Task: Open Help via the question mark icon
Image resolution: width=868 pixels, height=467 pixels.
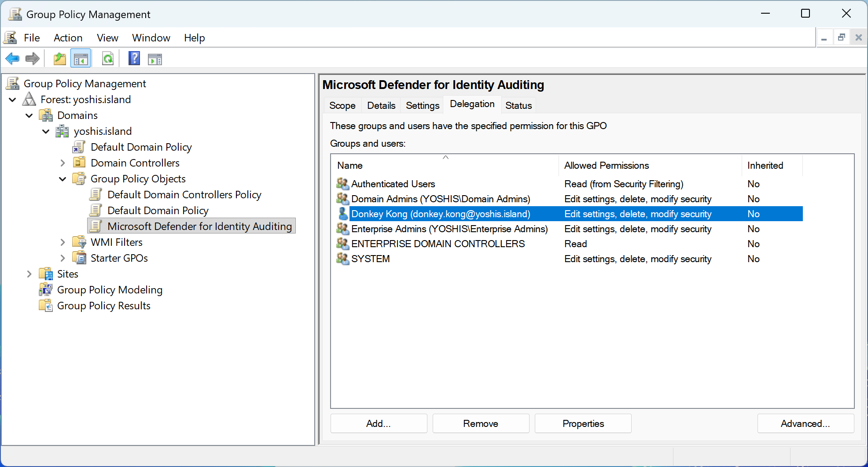Action: (x=134, y=59)
